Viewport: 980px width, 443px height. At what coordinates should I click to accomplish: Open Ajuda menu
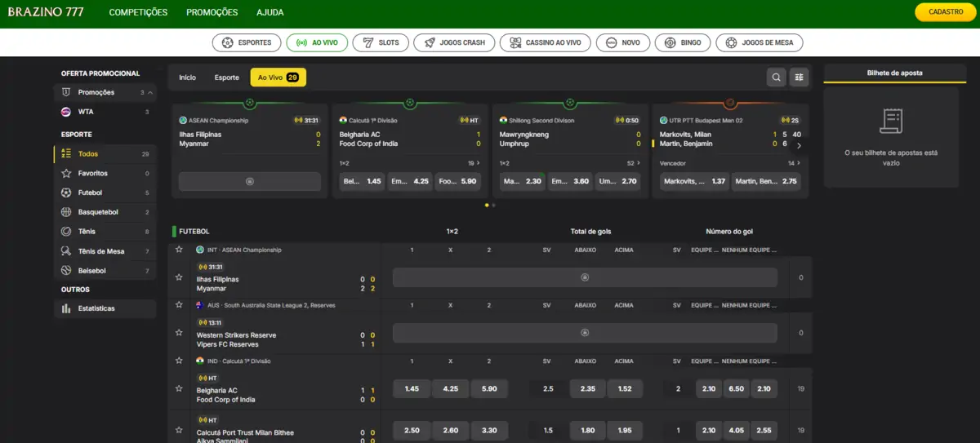(x=270, y=12)
